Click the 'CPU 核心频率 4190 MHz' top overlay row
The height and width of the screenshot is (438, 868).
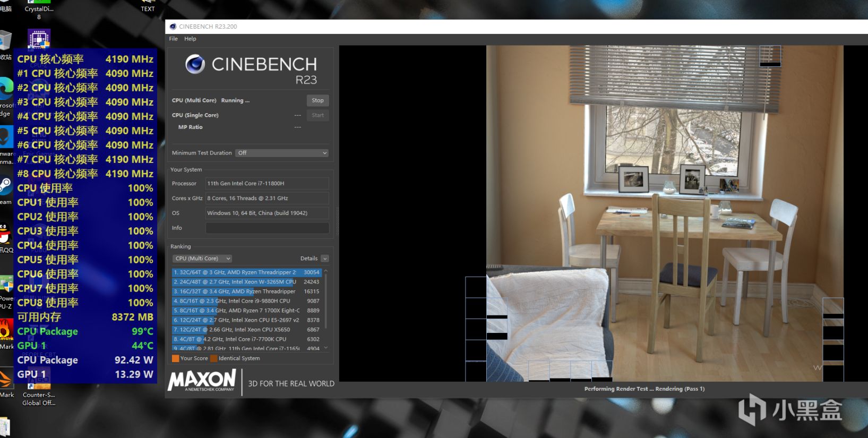85,59
